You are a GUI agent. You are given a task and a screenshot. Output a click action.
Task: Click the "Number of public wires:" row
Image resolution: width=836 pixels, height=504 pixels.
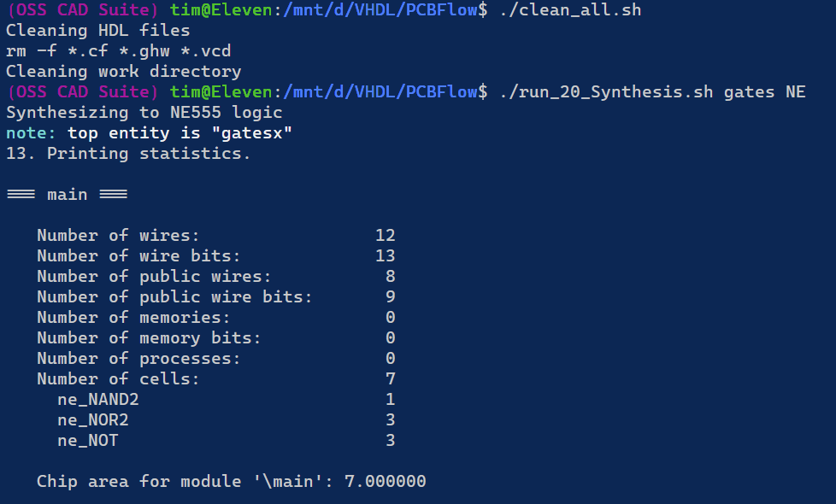click(x=154, y=277)
